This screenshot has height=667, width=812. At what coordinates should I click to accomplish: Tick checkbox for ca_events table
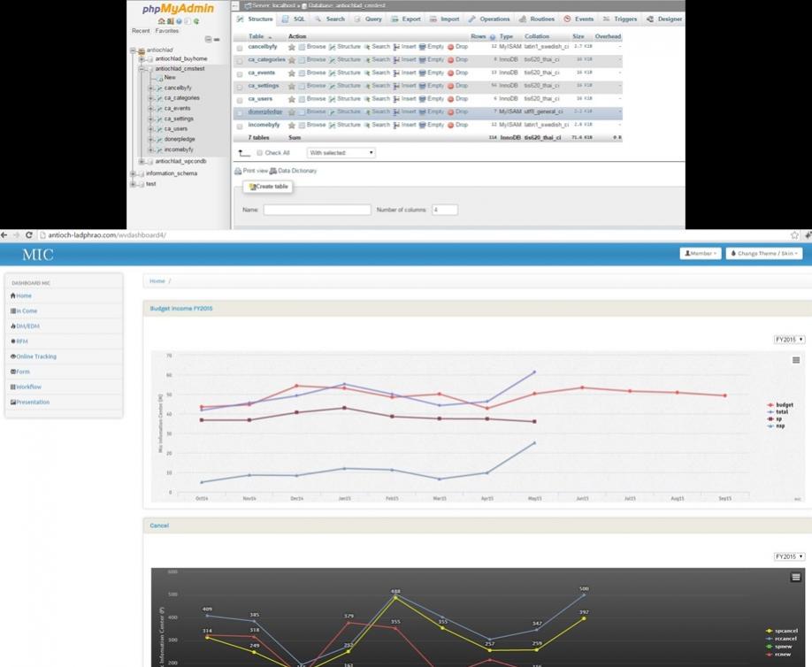coord(239,73)
